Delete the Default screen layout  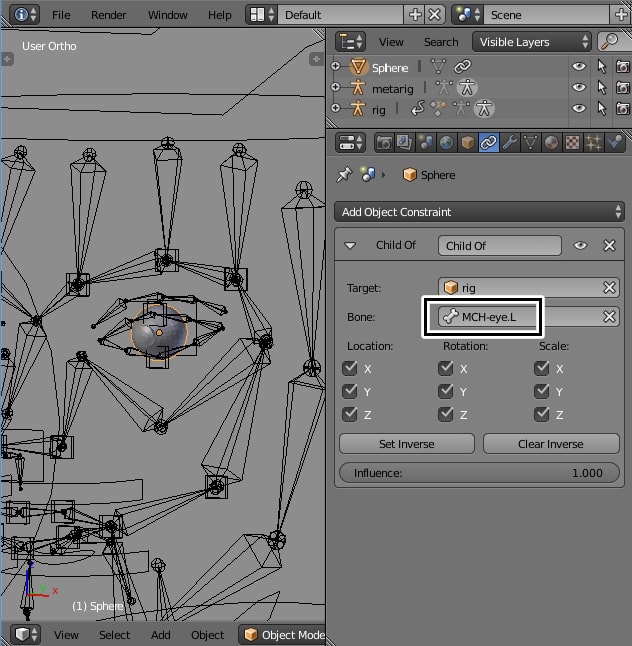tap(435, 15)
